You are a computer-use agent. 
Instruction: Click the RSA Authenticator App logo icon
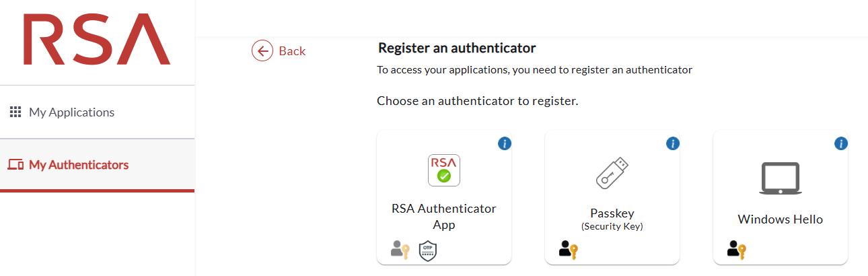click(x=444, y=170)
